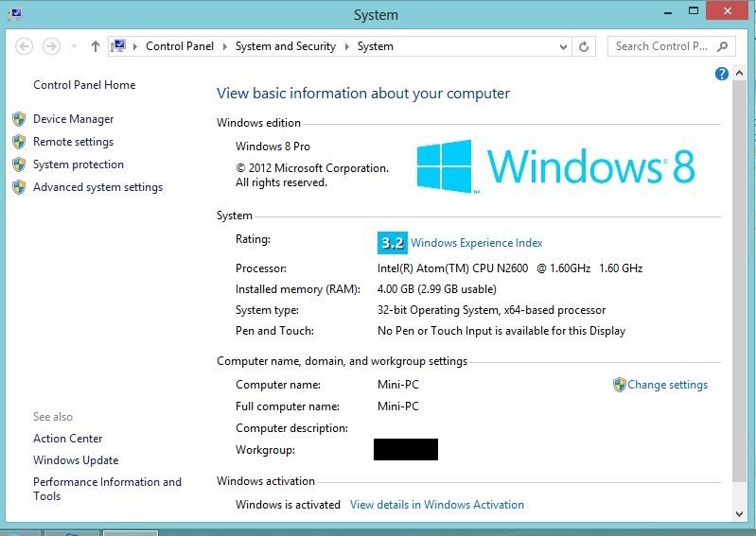This screenshot has width=756, height=536.
Task: Select '4.00 GB (2.99 GB usable)' text
Action: [x=437, y=289]
